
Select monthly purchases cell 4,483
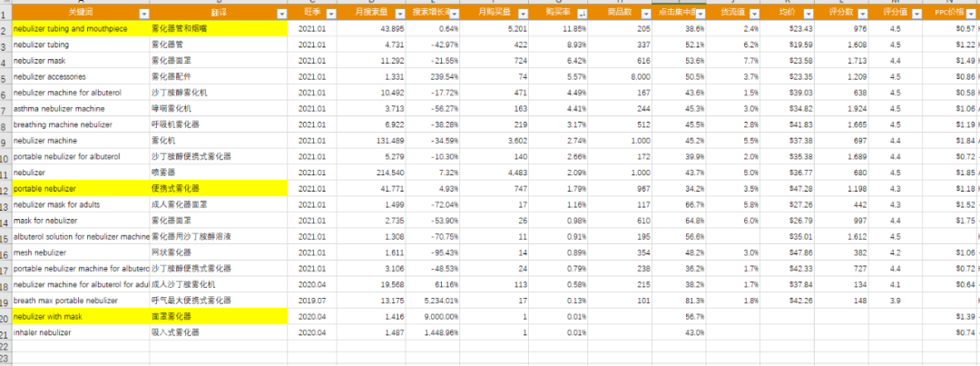[x=495, y=172]
